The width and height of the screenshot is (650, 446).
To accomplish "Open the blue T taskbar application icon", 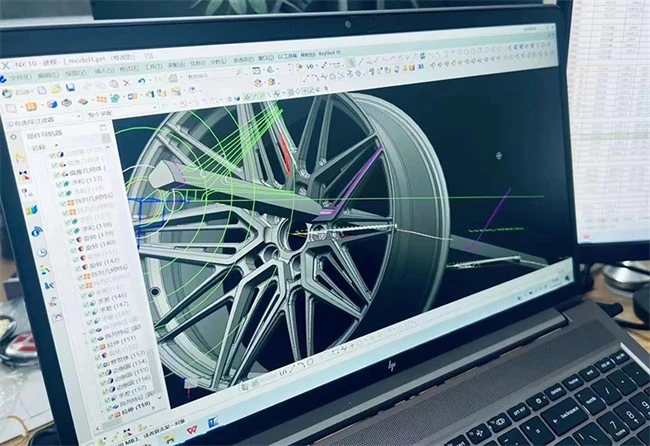I will (x=213, y=422).
